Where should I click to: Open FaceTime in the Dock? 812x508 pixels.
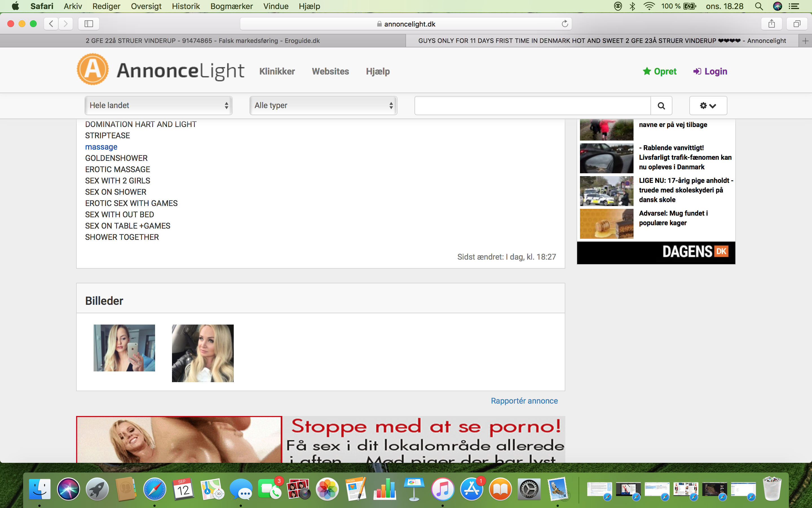click(270, 489)
